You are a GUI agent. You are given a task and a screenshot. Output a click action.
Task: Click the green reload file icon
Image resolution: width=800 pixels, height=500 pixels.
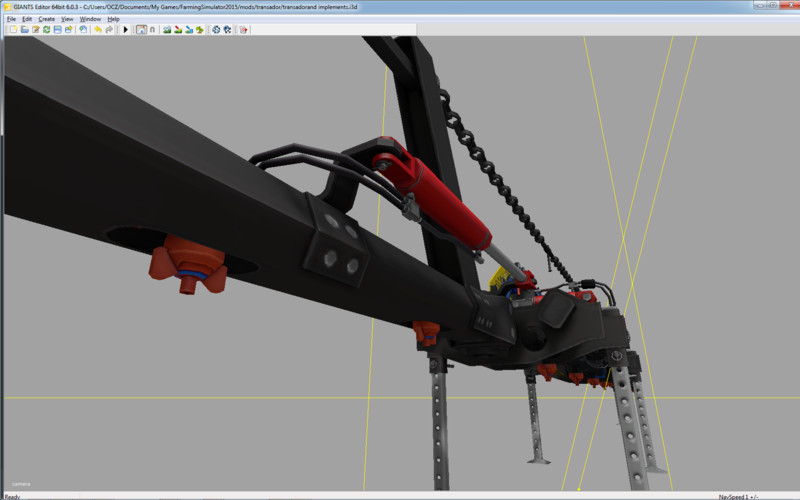click(46, 30)
